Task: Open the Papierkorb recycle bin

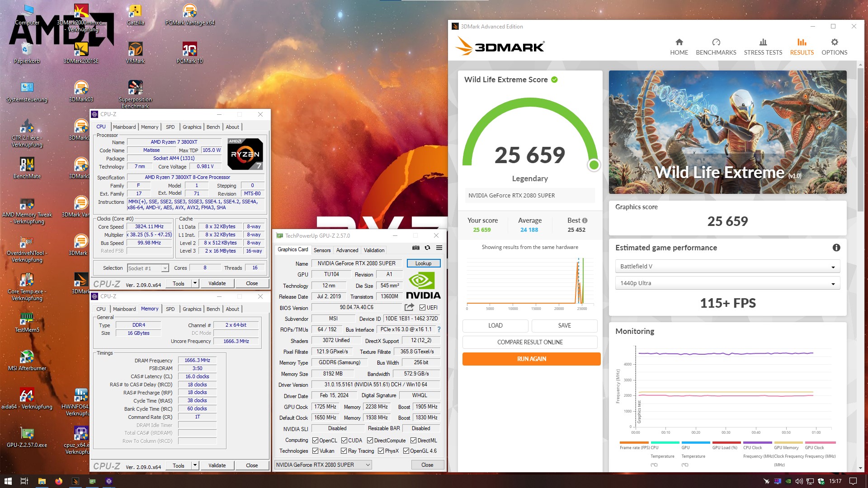Action: click(x=27, y=52)
